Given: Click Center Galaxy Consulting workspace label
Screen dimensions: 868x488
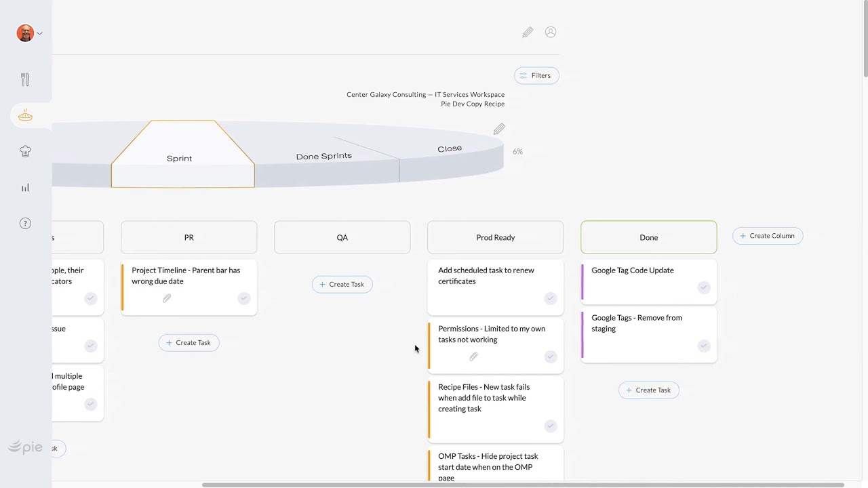Looking at the screenshot, I should coord(425,94).
